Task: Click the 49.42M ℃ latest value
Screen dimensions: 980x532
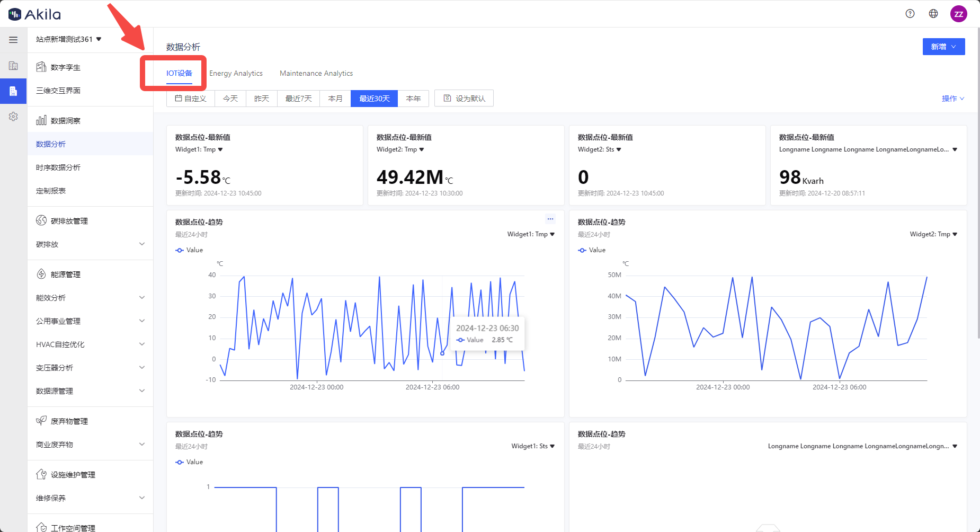Action: coord(415,177)
